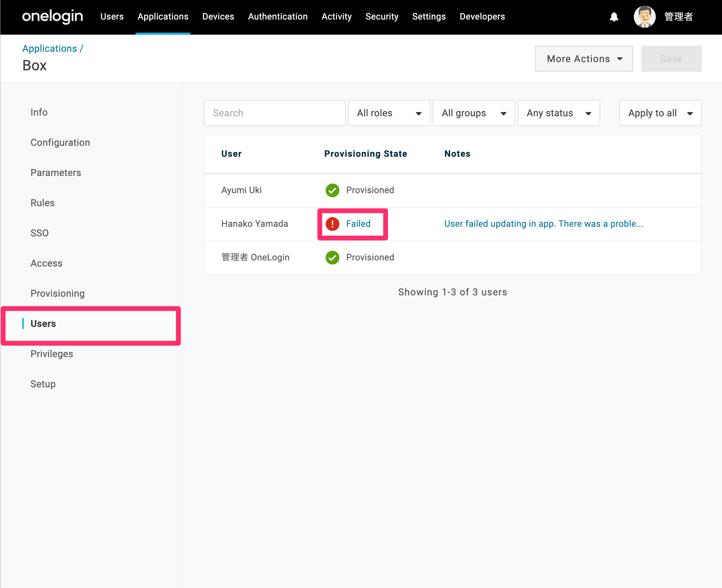Open the Developers top menu
Image resolution: width=722 pixels, height=588 pixels.
pyautogui.click(x=482, y=16)
